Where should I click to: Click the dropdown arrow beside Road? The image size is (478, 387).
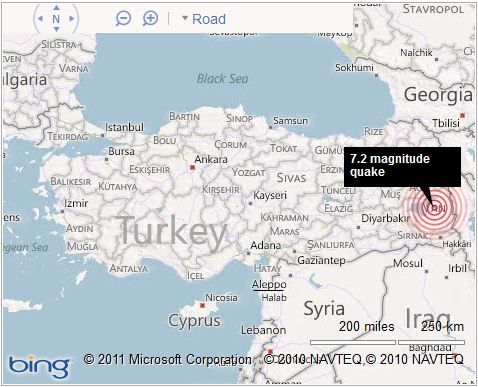pyautogui.click(x=185, y=18)
